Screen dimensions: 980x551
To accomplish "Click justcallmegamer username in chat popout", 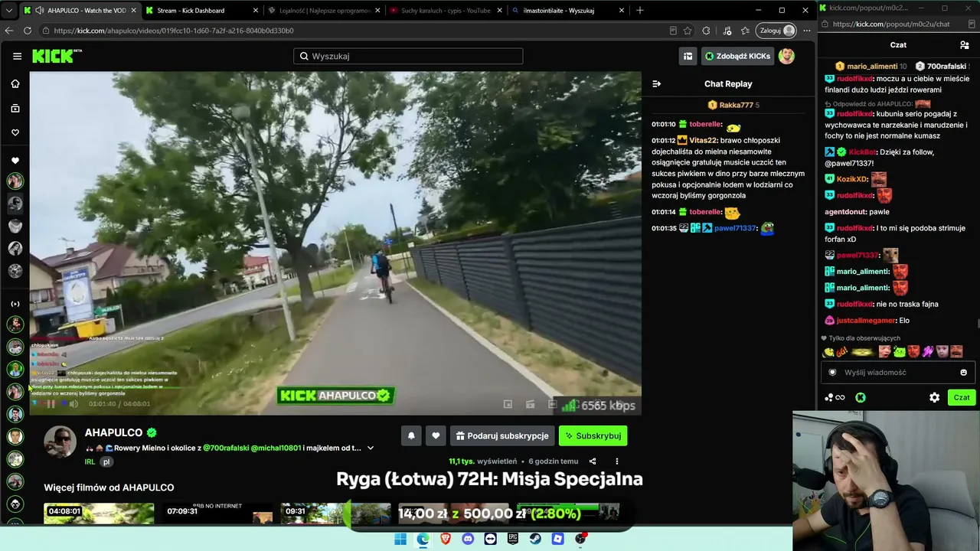I will click(866, 321).
